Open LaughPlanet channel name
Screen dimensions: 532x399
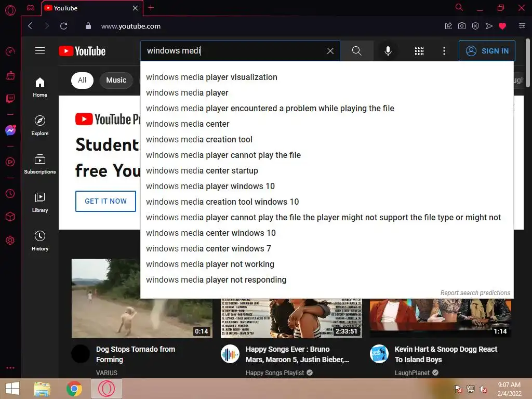coord(412,373)
